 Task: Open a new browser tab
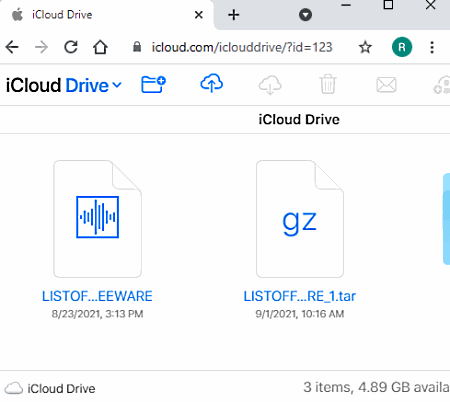click(234, 15)
